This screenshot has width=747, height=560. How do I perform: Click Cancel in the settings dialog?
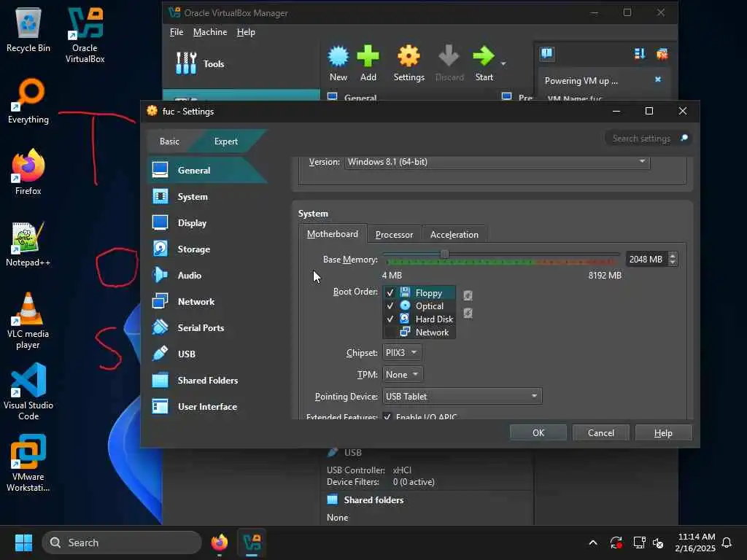coord(601,432)
